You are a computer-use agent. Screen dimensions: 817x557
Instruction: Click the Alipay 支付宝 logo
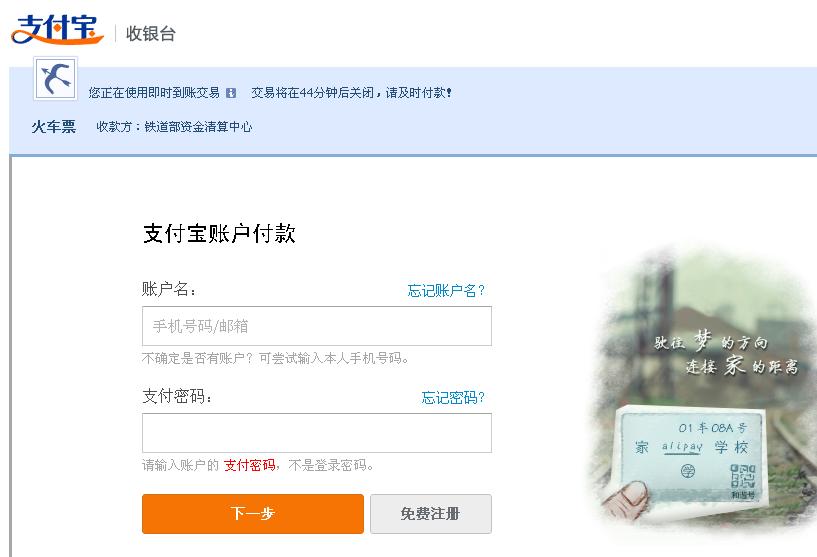(57, 30)
